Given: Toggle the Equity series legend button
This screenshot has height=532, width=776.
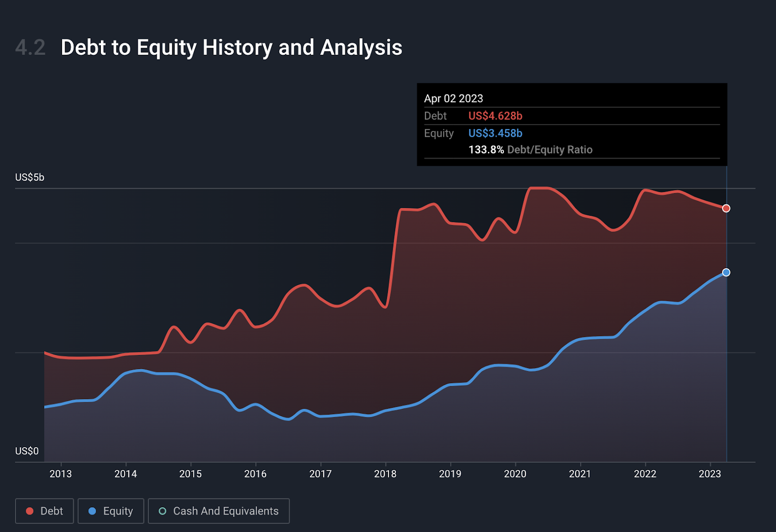Looking at the screenshot, I should tap(111, 511).
